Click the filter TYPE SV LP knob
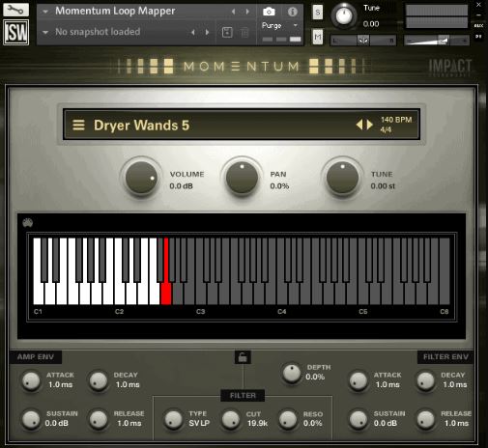This screenshot has width=488, height=448. click(x=174, y=419)
